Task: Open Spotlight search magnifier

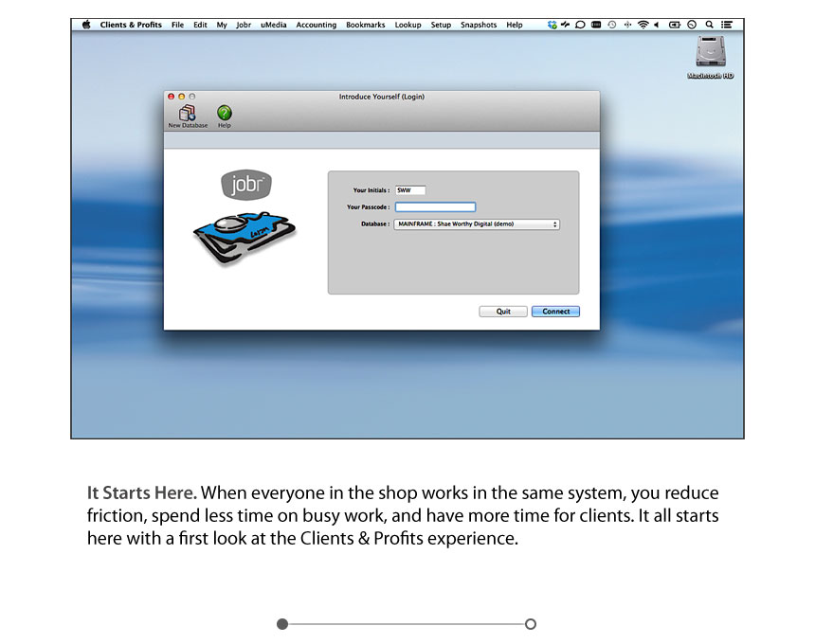Action: [709, 25]
